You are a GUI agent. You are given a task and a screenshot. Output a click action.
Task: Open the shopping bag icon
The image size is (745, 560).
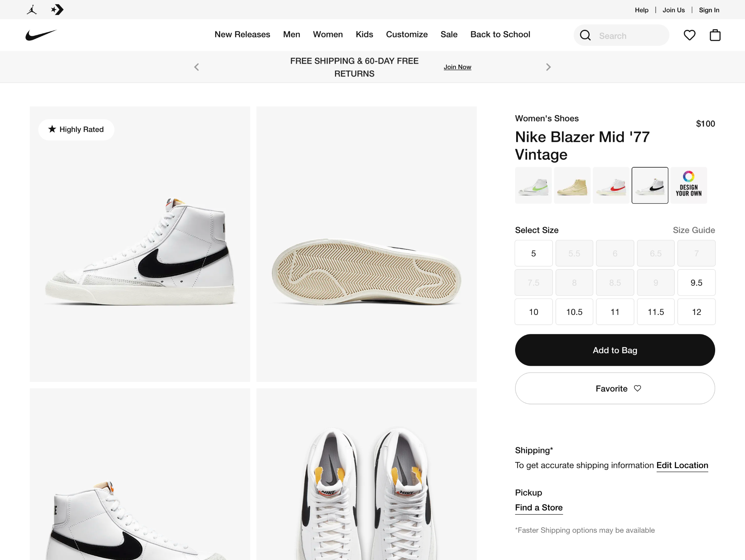(x=714, y=35)
